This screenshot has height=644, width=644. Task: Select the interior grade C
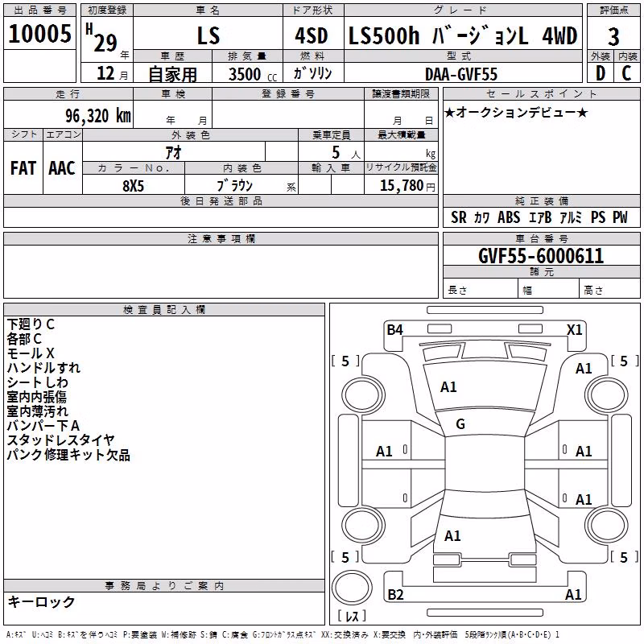[626, 73]
